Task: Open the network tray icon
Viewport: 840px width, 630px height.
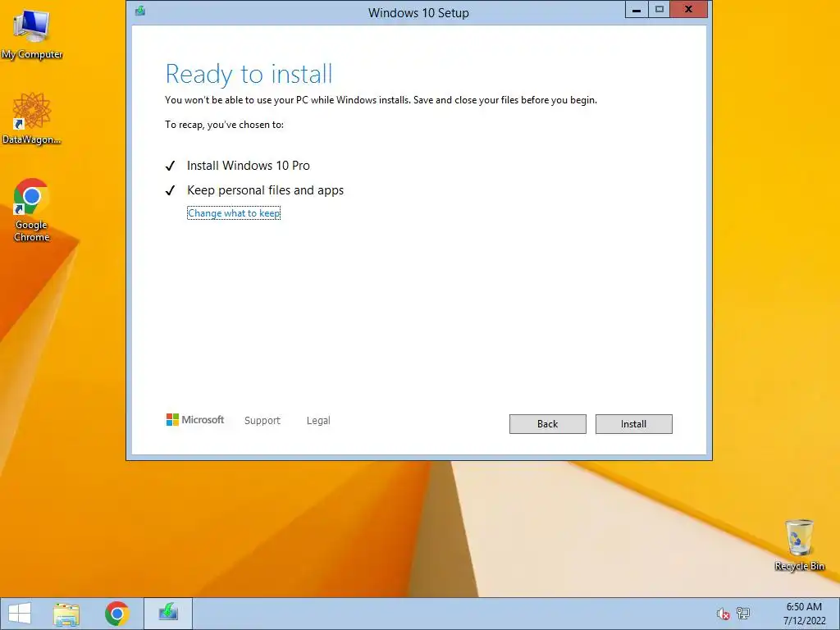Action: coord(743,614)
